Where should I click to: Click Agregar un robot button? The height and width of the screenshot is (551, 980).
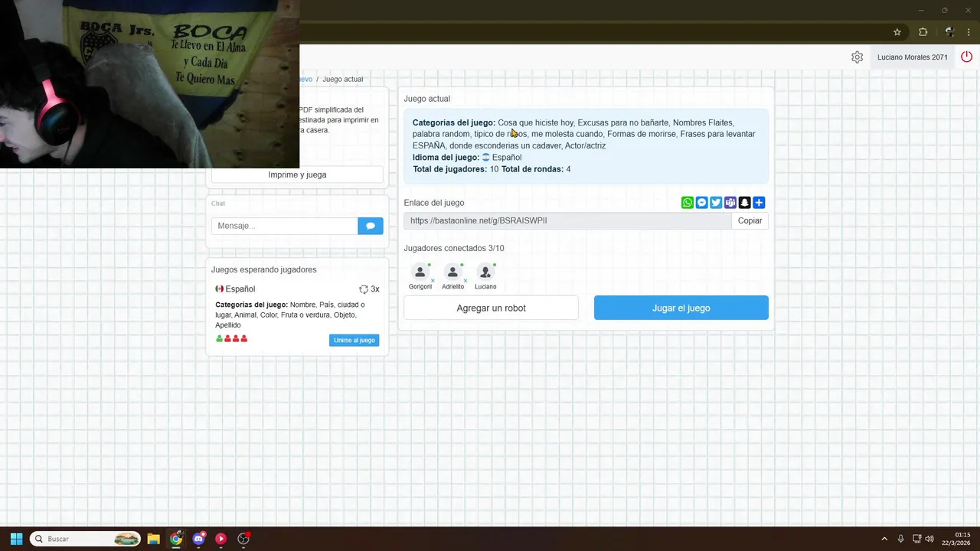coord(491,308)
